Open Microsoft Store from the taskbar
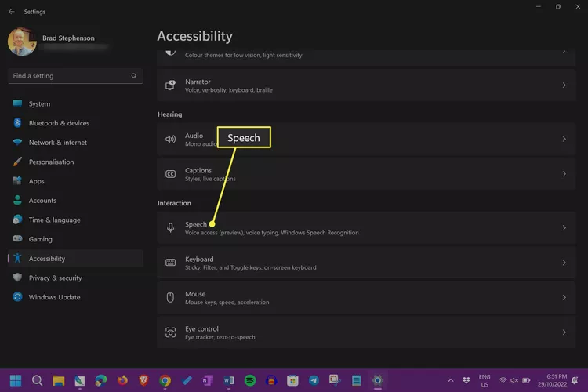 (x=292, y=380)
